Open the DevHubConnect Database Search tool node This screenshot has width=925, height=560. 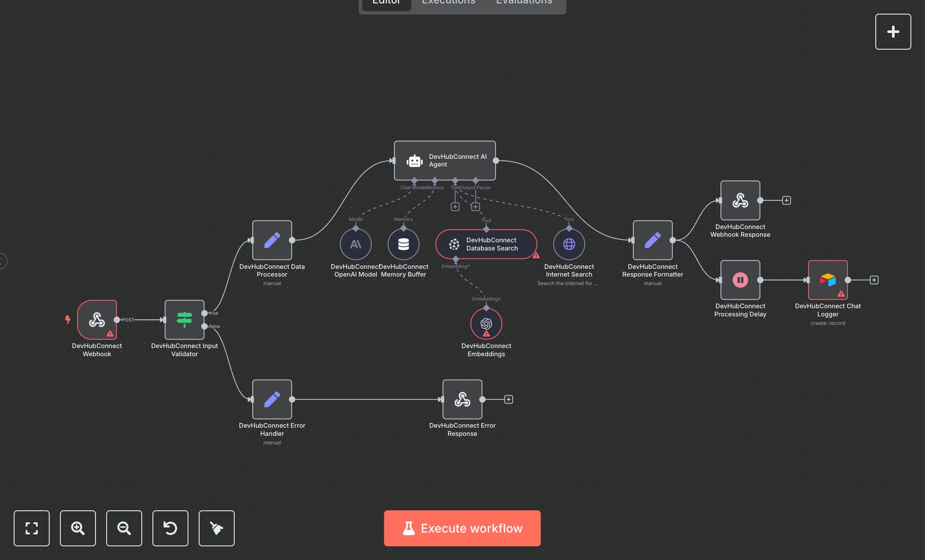(x=486, y=244)
